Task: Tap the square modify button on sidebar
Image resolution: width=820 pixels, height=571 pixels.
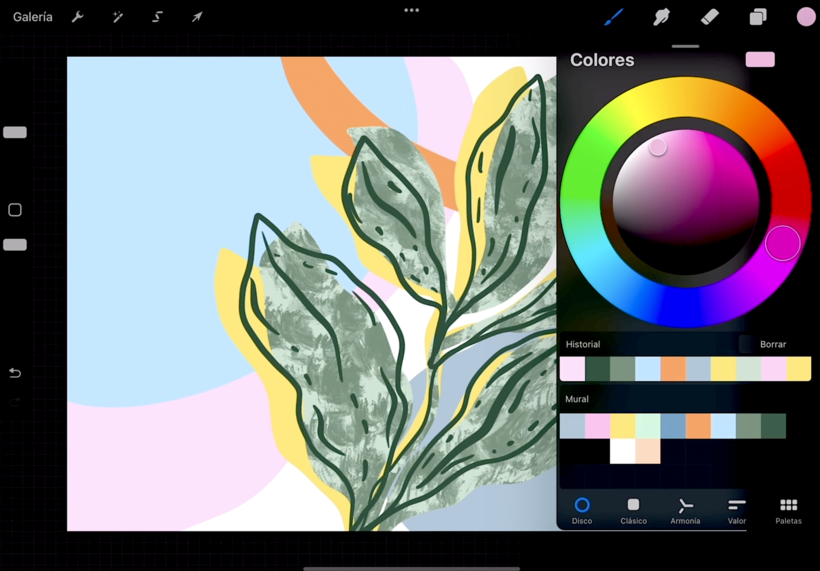Action: coord(15,210)
